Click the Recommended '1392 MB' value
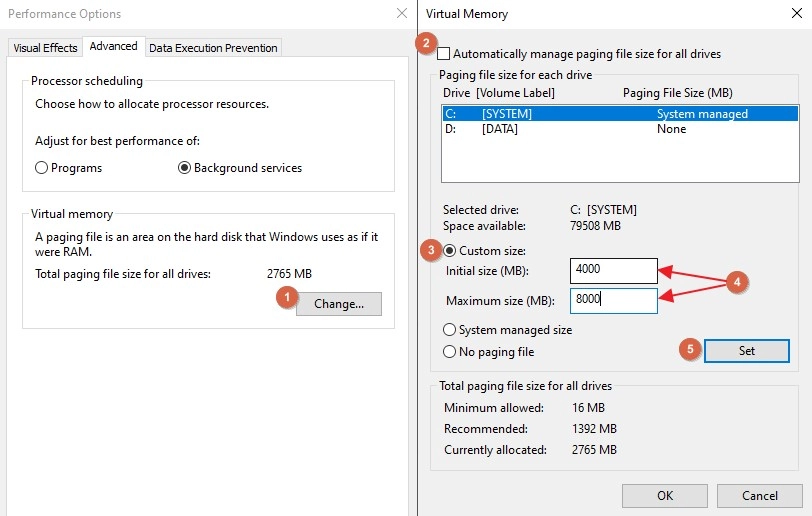Image resolution: width=812 pixels, height=516 pixels. tap(594, 429)
